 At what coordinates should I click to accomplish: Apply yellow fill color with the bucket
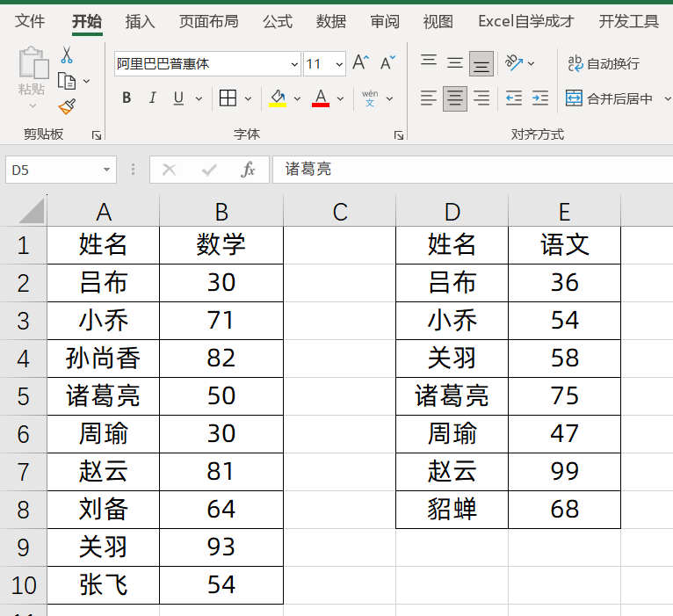tap(278, 98)
